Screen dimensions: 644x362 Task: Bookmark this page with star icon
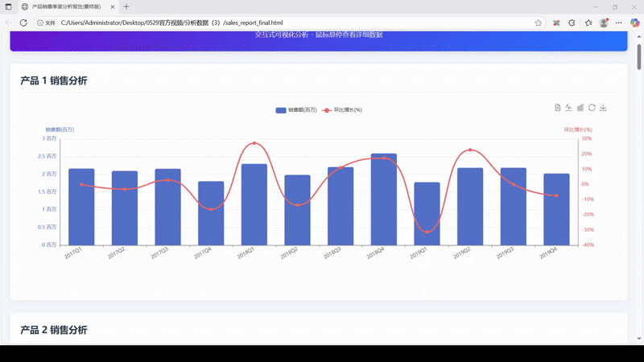(538, 23)
